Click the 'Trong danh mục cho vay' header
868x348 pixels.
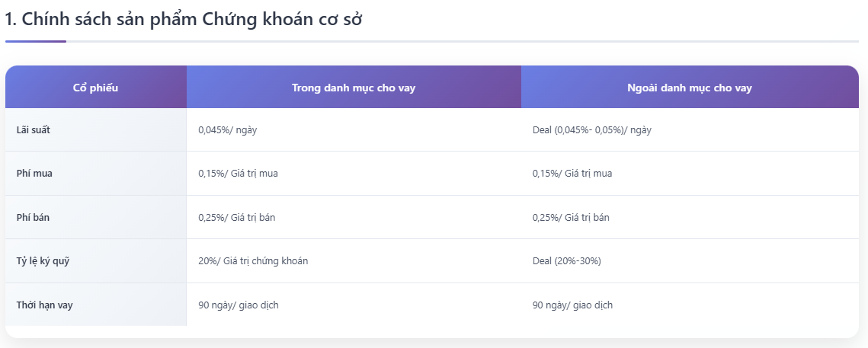(354, 88)
